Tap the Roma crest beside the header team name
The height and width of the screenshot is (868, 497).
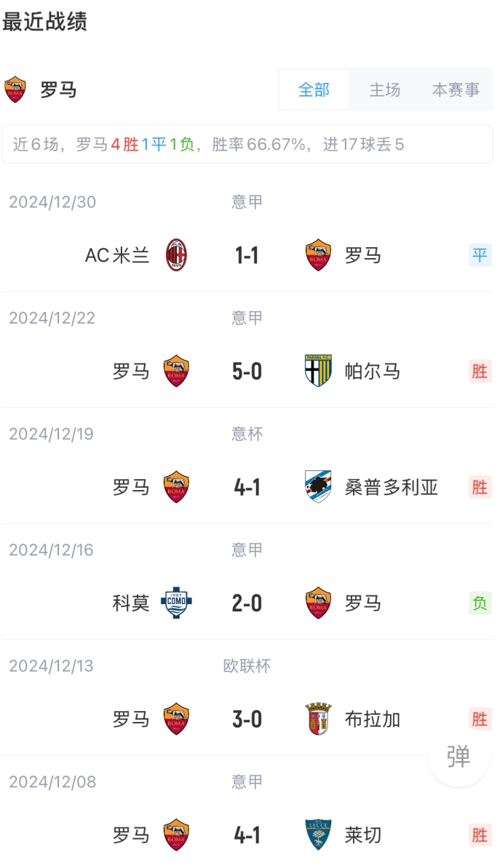pyautogui.click(x=15, y=89)
